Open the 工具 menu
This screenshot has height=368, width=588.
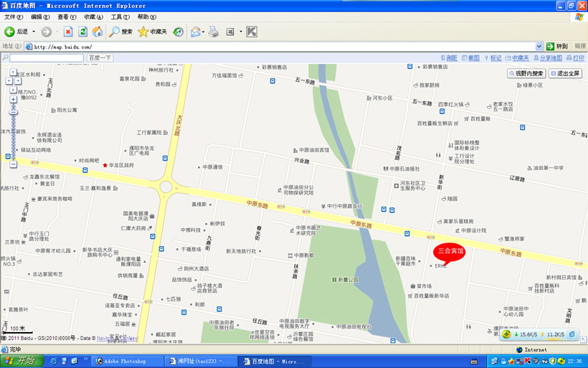point(120,17)
